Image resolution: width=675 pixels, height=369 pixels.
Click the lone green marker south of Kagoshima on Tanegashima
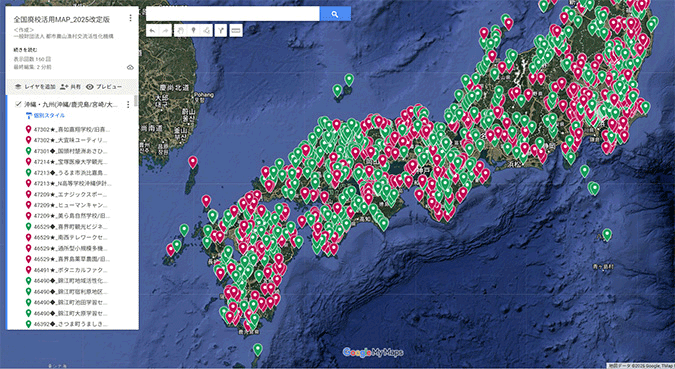coord(257,349)
